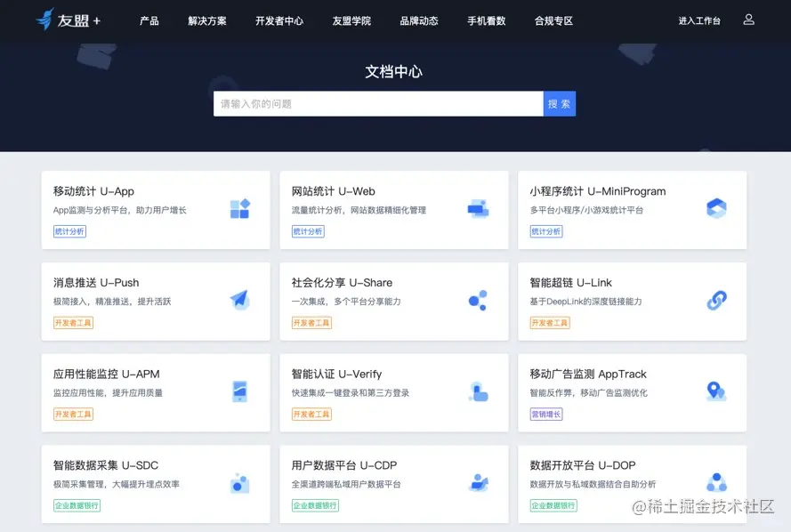Click the U-SDC data collection icon

239,483
